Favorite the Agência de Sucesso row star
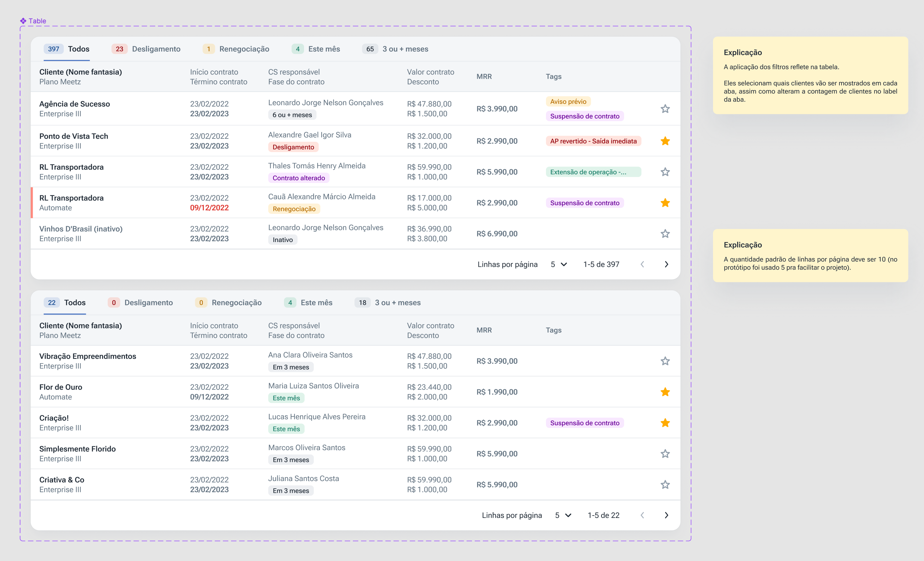924x561 pixels. tap(665, 109)
